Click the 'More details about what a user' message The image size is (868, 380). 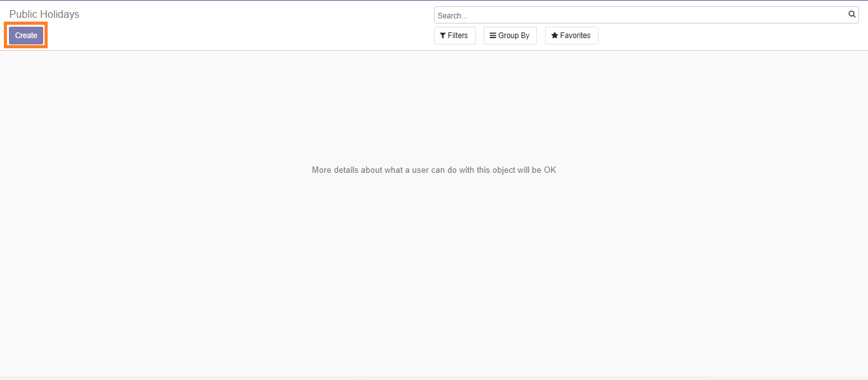click(434, 170)
